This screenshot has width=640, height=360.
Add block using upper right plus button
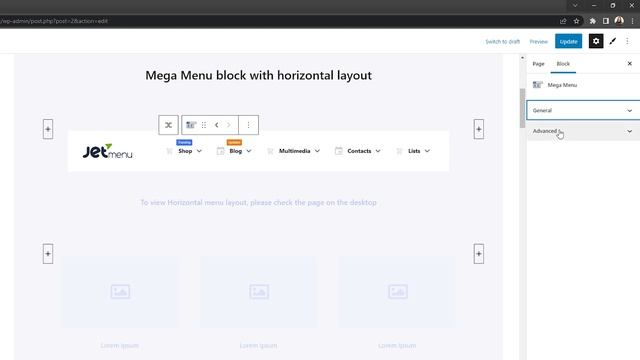point(479,129)
